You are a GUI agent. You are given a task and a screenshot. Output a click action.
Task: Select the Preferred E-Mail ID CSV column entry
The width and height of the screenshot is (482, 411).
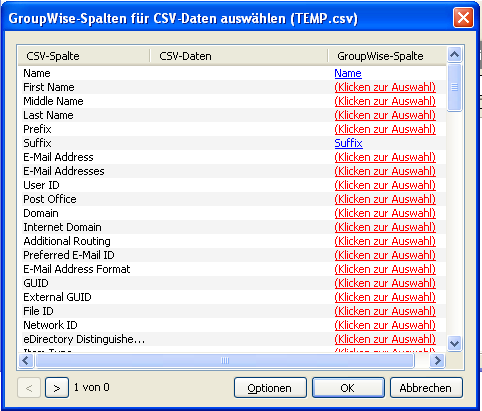69,255
